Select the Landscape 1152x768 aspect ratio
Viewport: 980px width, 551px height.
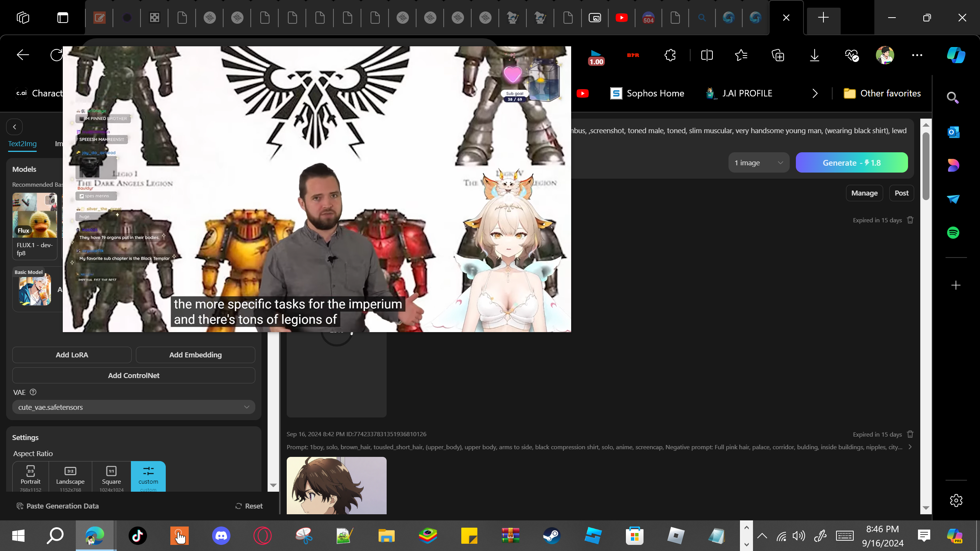click(x=70, y=477)
